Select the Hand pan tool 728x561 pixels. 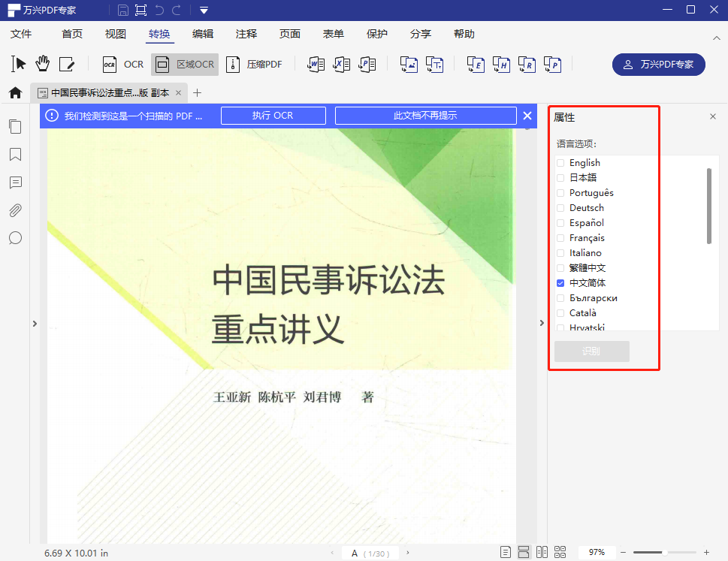[43, 64]
